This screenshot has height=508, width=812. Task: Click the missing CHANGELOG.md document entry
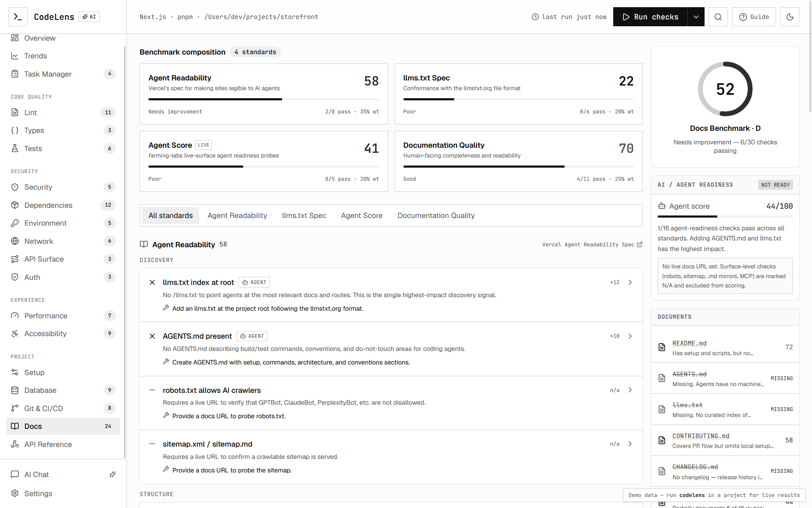tap(725, 471)
